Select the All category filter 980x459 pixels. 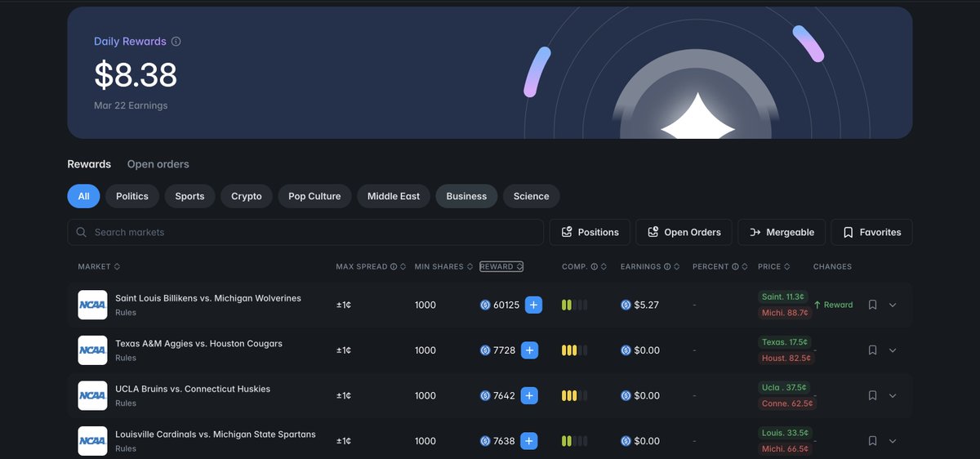83,196
